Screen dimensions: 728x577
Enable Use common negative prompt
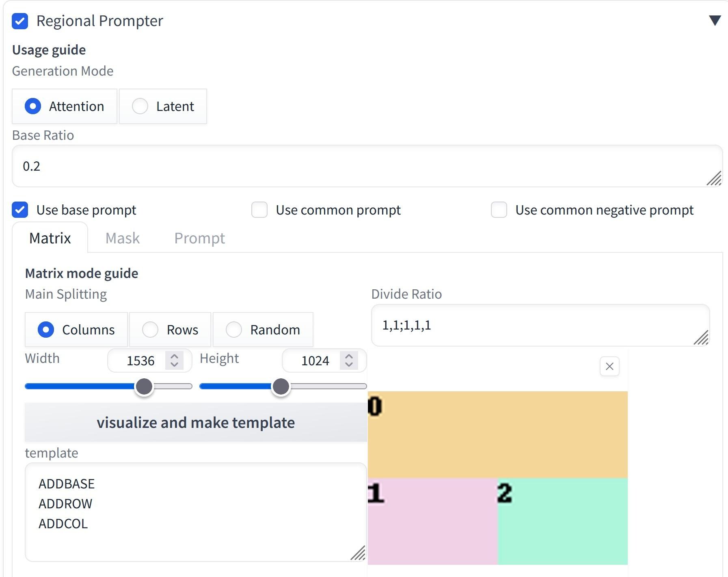click(499, 210)
